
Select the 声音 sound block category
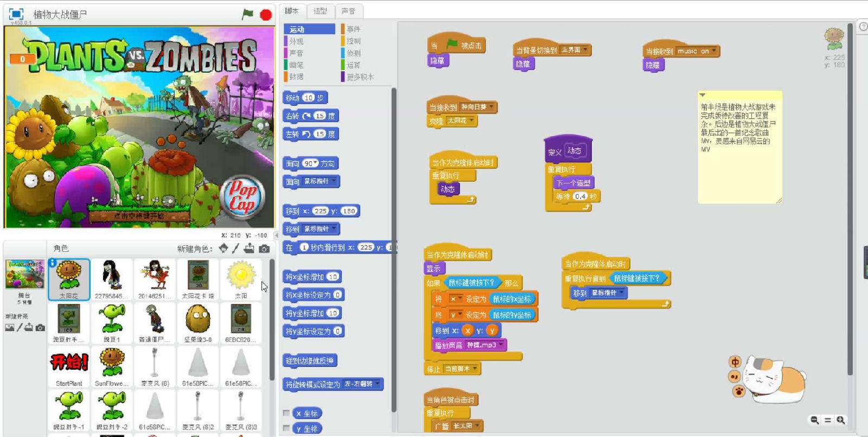(309, 53)
